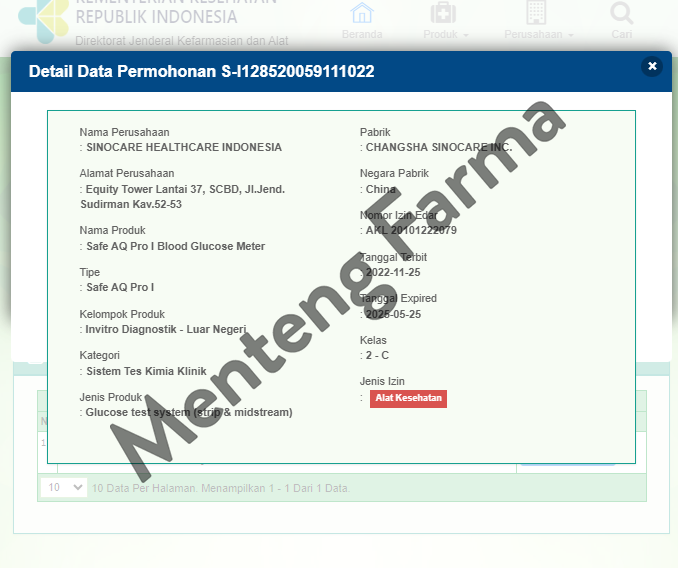Click the address Equity Tower Lantai 37 text
Image resolution: width=678 pixels, height=568 pixels.
(x=182, y=197)
